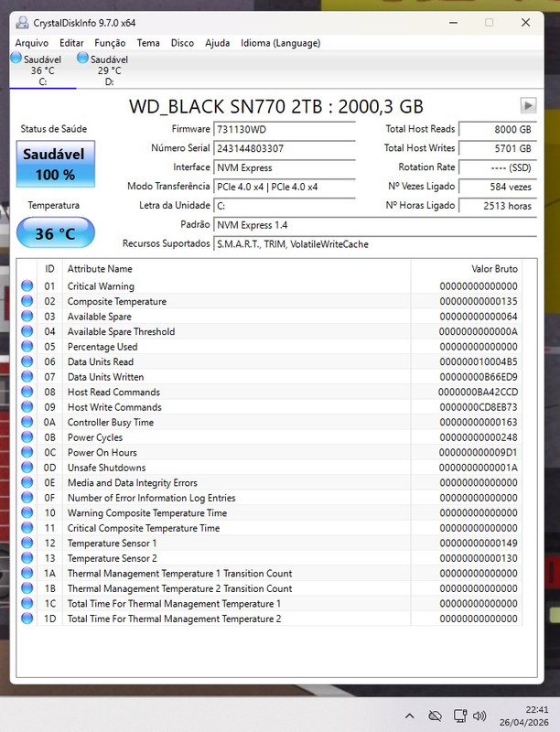Click the cloud sync off tray icon
Viewport: 560px width, 732px height.
pyautogui.click(x=435, y=716)
